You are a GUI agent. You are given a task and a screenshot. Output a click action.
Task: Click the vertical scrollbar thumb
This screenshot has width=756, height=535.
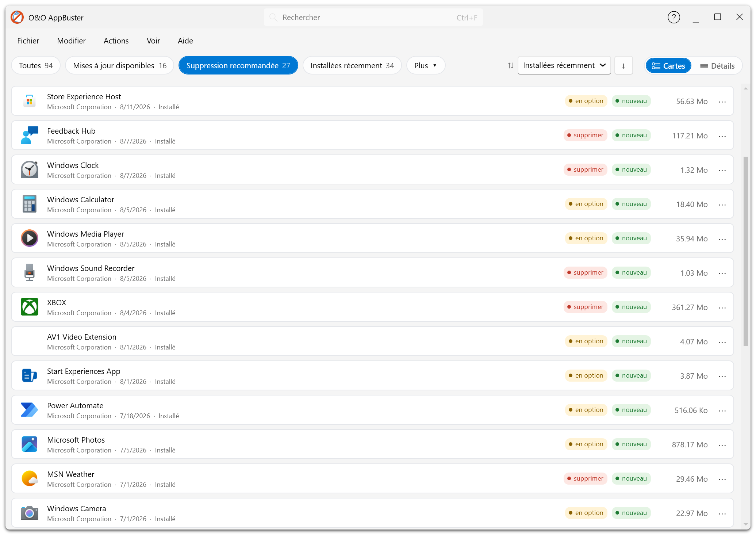pyautogui.click(x=746, y=251)
